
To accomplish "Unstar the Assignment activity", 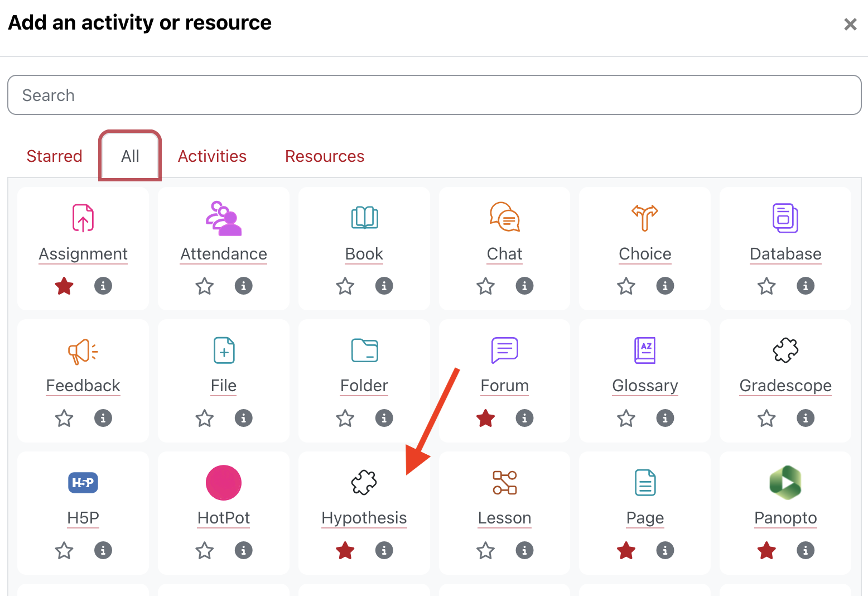I will (x=64, y=286).
